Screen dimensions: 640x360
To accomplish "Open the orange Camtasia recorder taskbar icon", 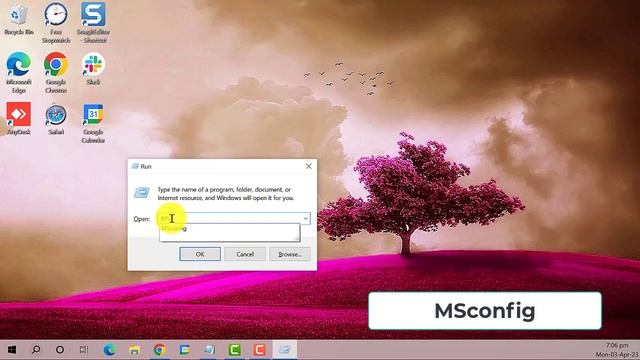I will tap(260, 350).
